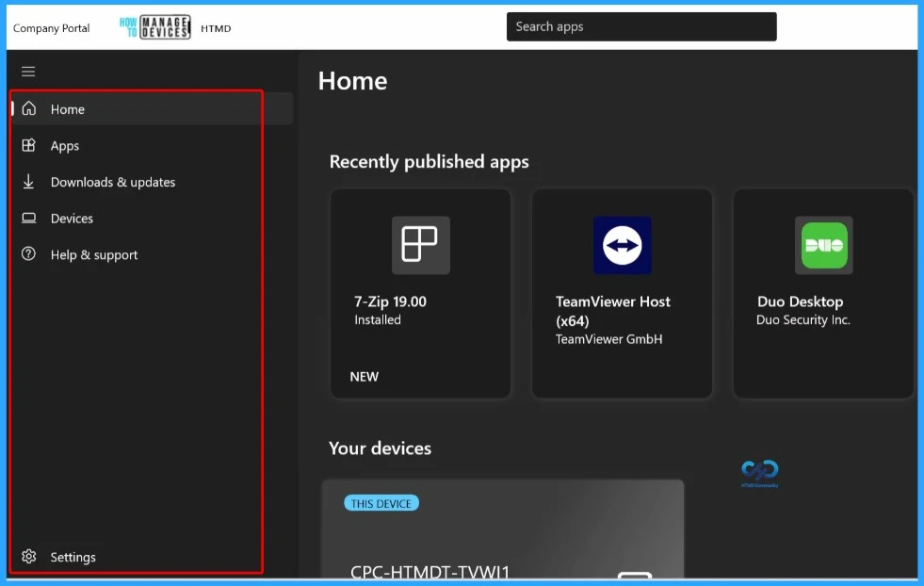Open the THIS DEVICE card
This screenshot has height=586, width=924.
click(503, 529)
